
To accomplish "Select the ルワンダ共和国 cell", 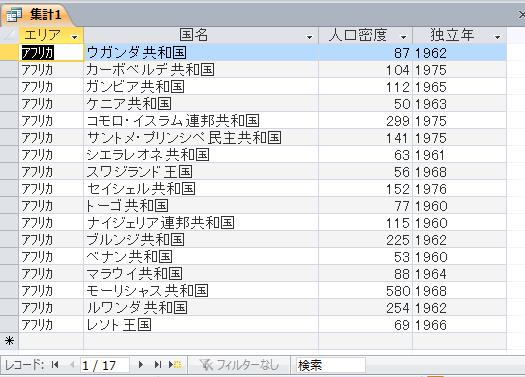I will tap(201, 308).
